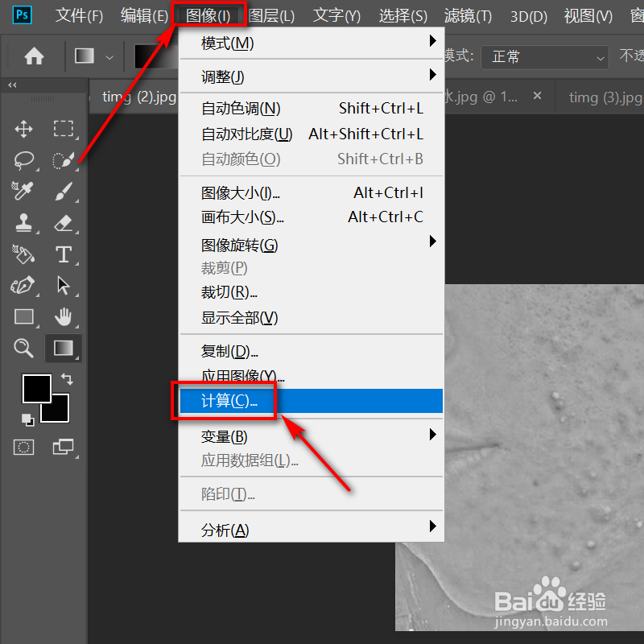The width and height of the screenshot is (644, 644).
Task: Choose 复制(D)... menu item
Action: tap(312, 351)
